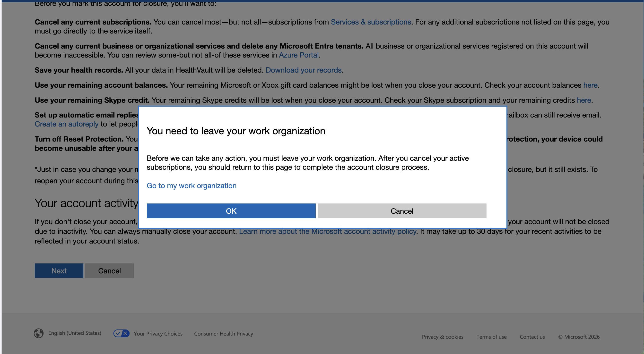
Task: Open the Services & subscriptions link
Action: [x=371, y=22]
